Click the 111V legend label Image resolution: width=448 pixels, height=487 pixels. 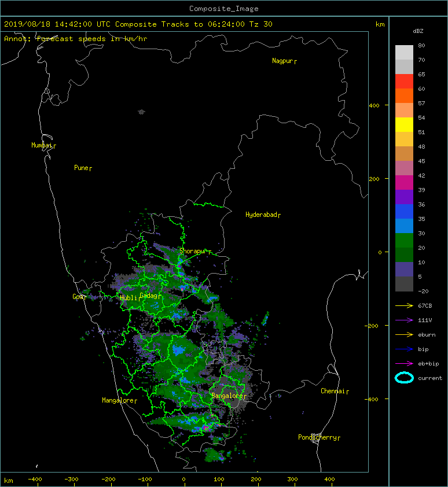click(x=425, y=320)
